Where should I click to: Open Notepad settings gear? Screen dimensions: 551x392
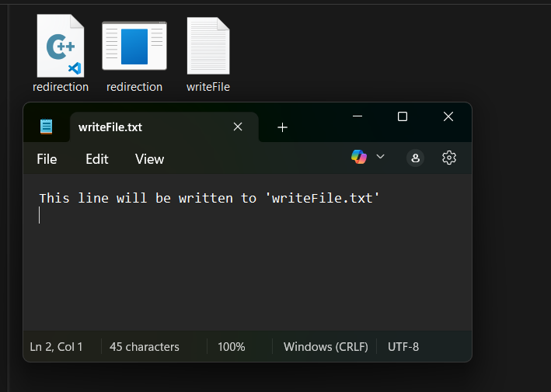pos(448,158)
